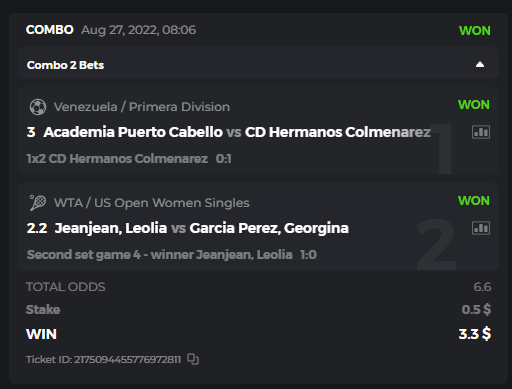Screen dimensions: 512x389
Task: Copy the Ticket ID with copy icon
Action: tap(193, 359)
